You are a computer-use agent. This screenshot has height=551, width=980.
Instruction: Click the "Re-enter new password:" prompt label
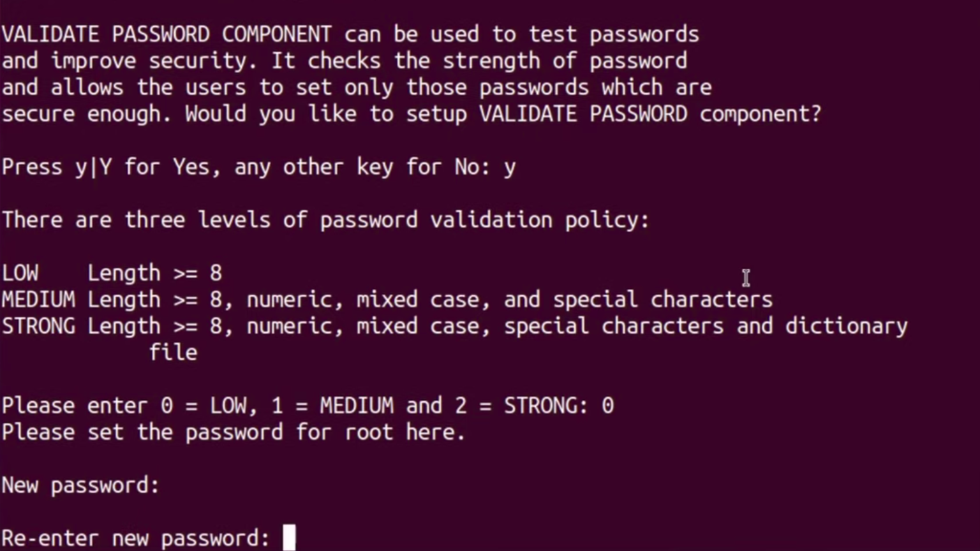[x=135, y=538]
